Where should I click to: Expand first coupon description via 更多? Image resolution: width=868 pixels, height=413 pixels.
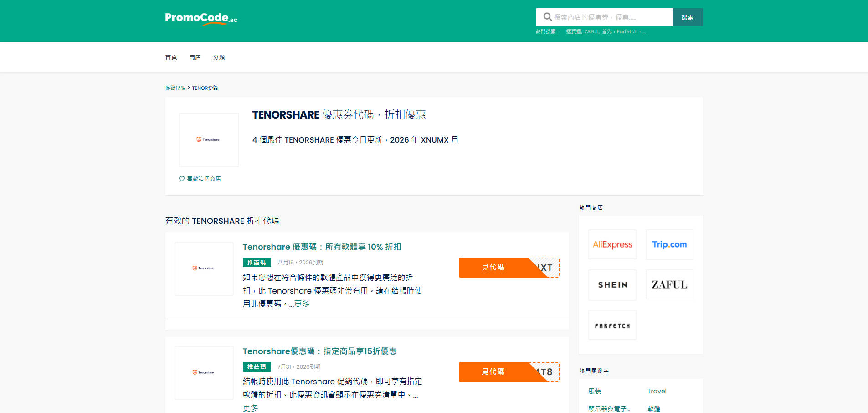point(303,304)
